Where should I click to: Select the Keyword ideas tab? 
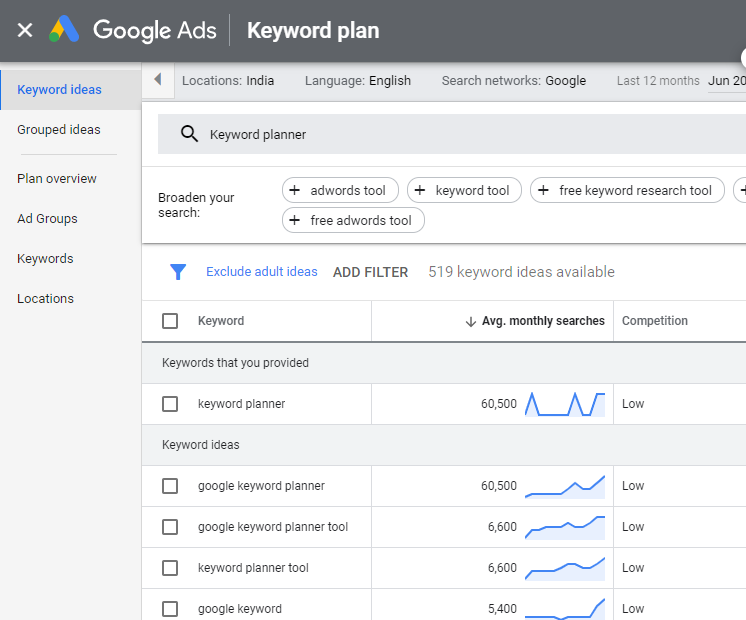point(70,89)
